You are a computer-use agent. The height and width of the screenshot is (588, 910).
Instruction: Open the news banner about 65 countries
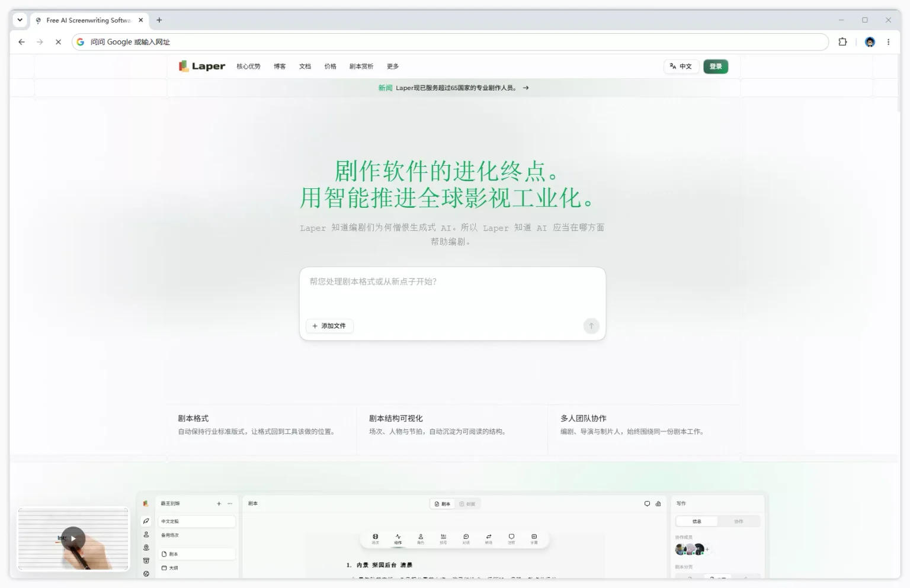[x=454, y=88]
